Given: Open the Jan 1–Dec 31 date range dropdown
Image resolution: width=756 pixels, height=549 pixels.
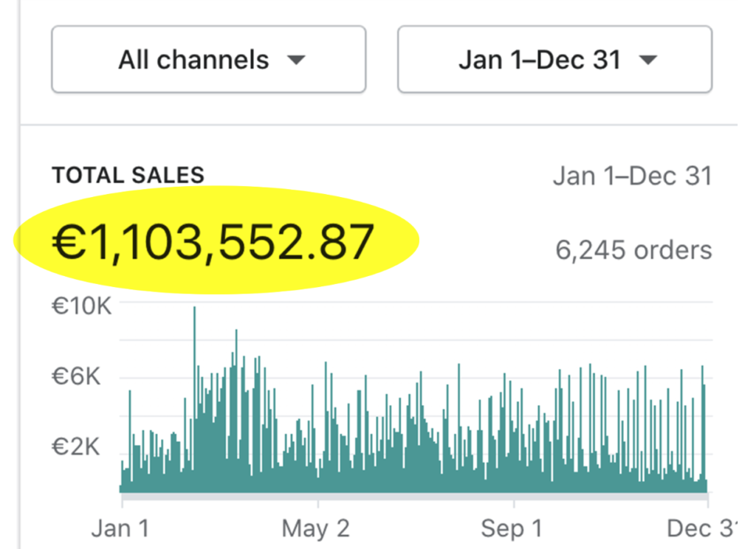Looking at the screenshot, I should (554, 60).
